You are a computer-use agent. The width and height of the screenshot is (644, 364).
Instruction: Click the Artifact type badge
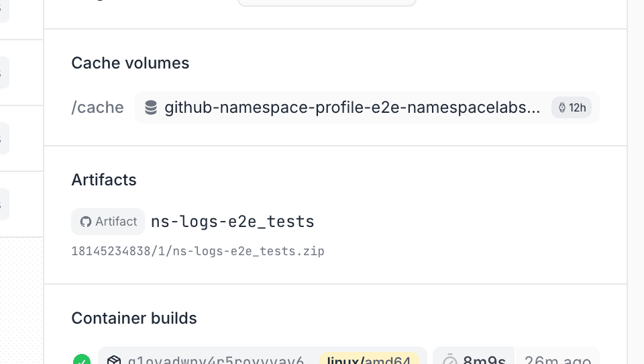pos(108,222)
